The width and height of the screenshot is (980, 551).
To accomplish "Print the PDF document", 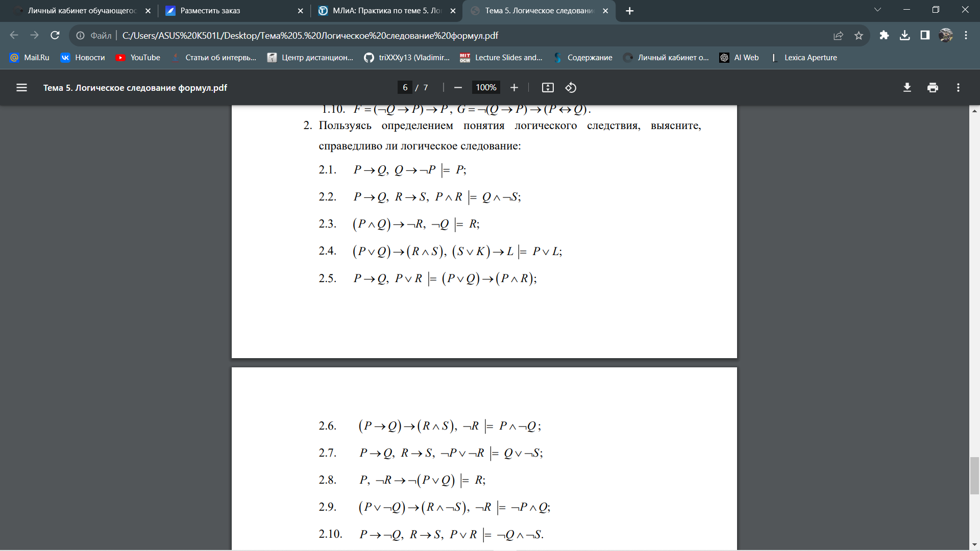I will (x=933, y=88).
